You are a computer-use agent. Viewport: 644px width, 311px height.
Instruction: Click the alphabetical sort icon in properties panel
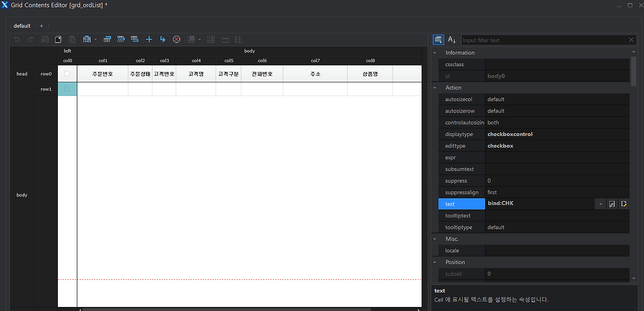coord(451,39)
